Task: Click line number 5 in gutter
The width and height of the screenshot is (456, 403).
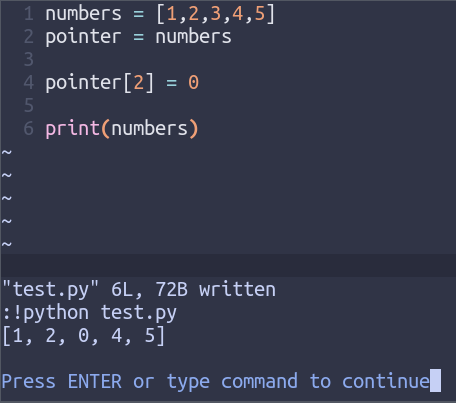Action: [x=29, y=105]
